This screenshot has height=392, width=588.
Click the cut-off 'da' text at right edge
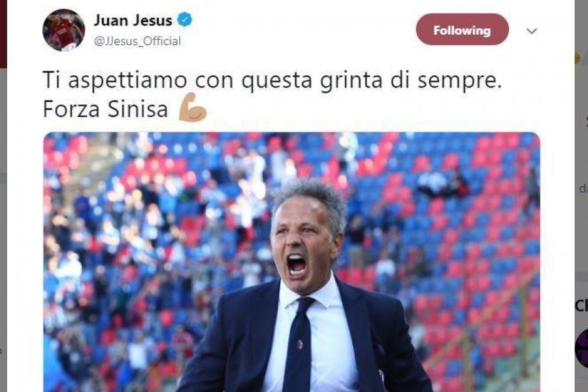tap(583, 188)
